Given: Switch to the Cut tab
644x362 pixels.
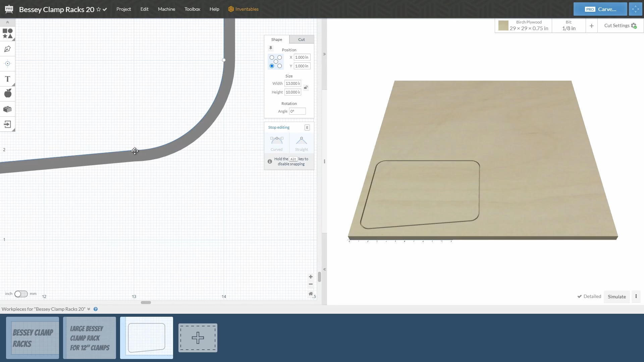Looking at the screenshot, I should [x=301, y=40].
